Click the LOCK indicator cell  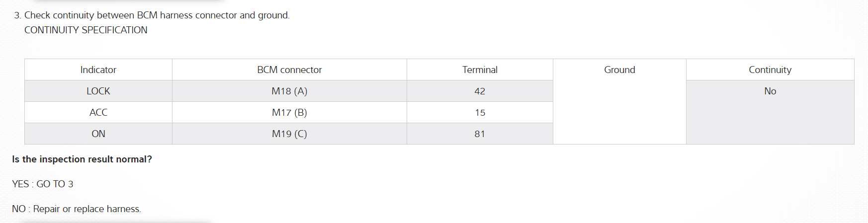point(98,91)
